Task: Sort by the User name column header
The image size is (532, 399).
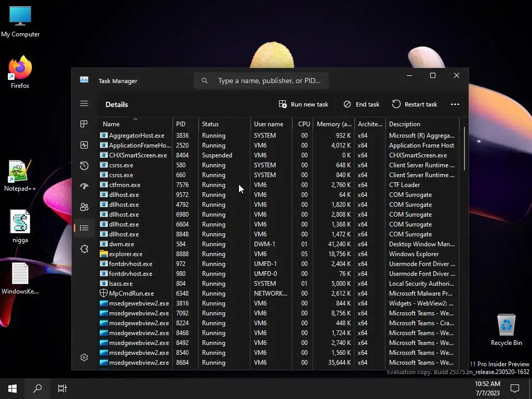Action: 271,124
